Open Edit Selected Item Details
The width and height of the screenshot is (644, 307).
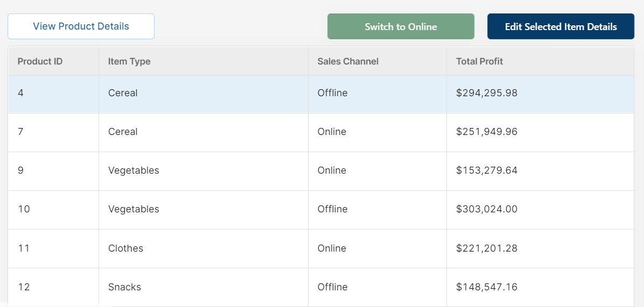pyautogui.click(x=561, y=26)
